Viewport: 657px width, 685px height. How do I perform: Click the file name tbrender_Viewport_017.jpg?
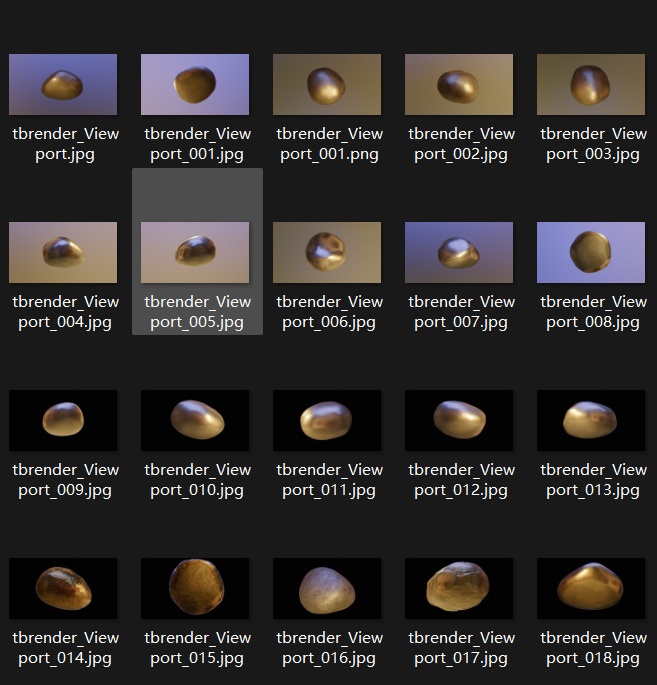461,648
